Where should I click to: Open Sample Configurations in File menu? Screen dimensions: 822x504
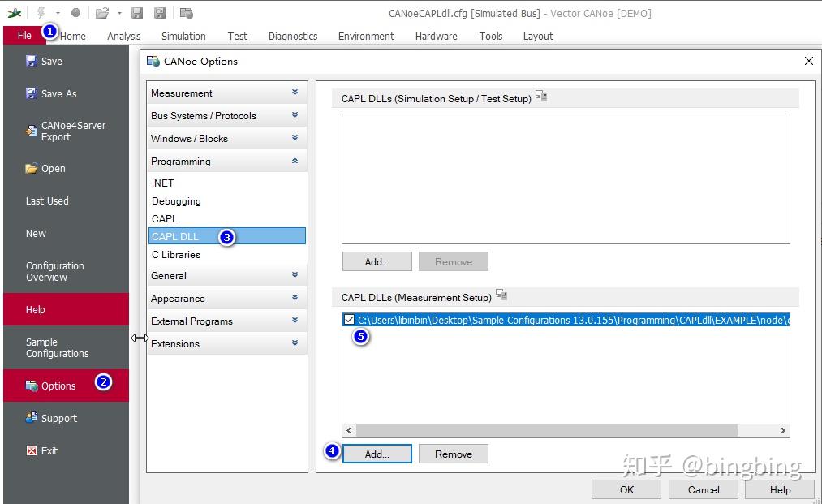[x=57, y=347]
